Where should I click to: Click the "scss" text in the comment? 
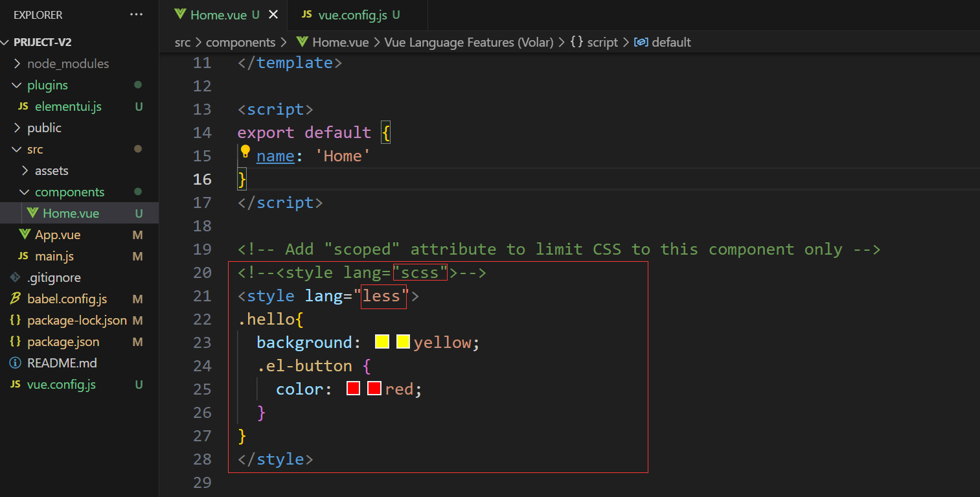point(420,273)
